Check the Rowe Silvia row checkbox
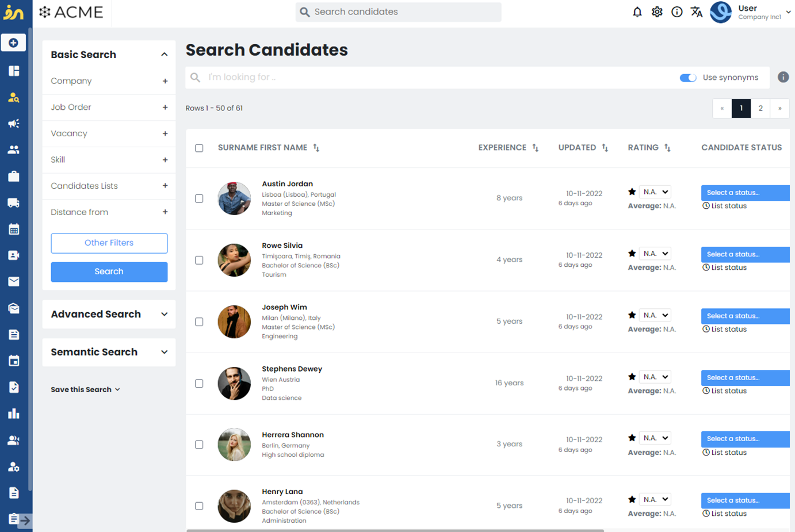 199,260
